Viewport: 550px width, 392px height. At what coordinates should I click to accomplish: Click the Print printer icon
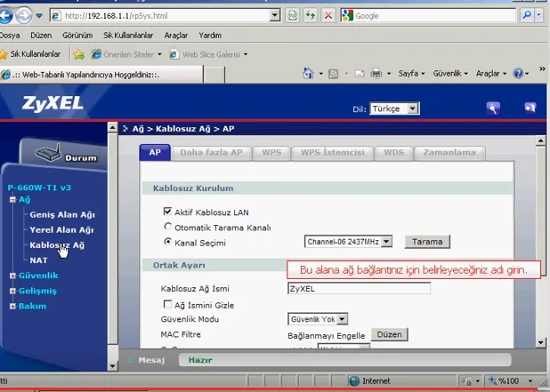pos(376,74)
